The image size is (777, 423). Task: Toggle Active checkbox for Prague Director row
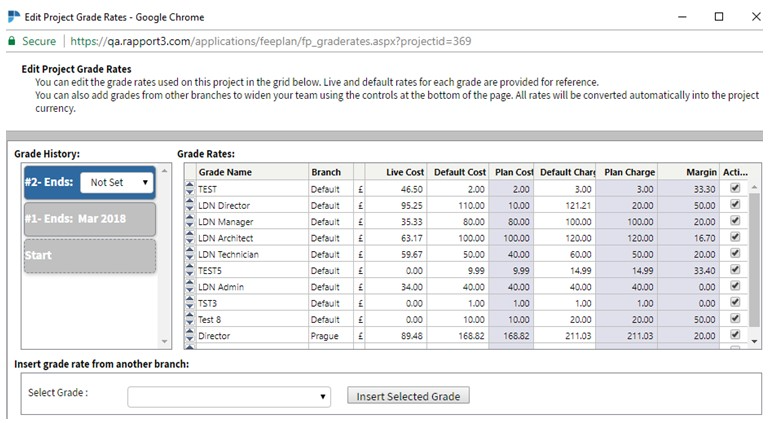(x=735, y=334)
